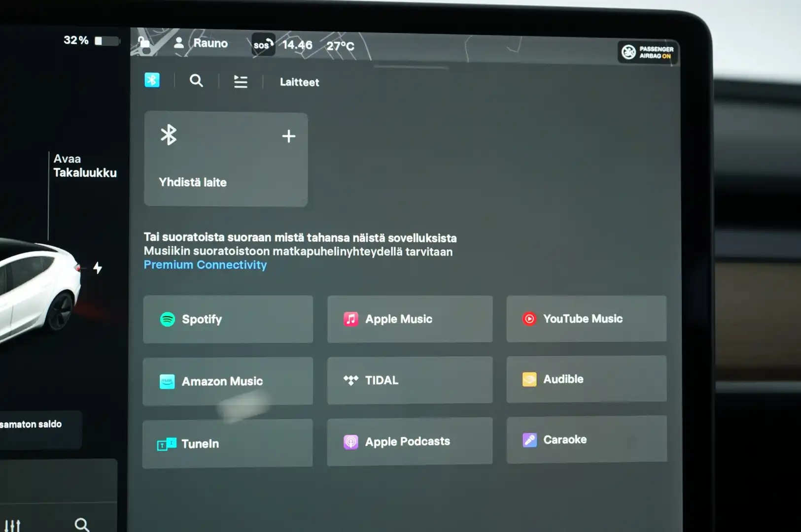The height and width of the screenshot is (532, 801).
Task: Open Audible app
Action: [586, 379]
